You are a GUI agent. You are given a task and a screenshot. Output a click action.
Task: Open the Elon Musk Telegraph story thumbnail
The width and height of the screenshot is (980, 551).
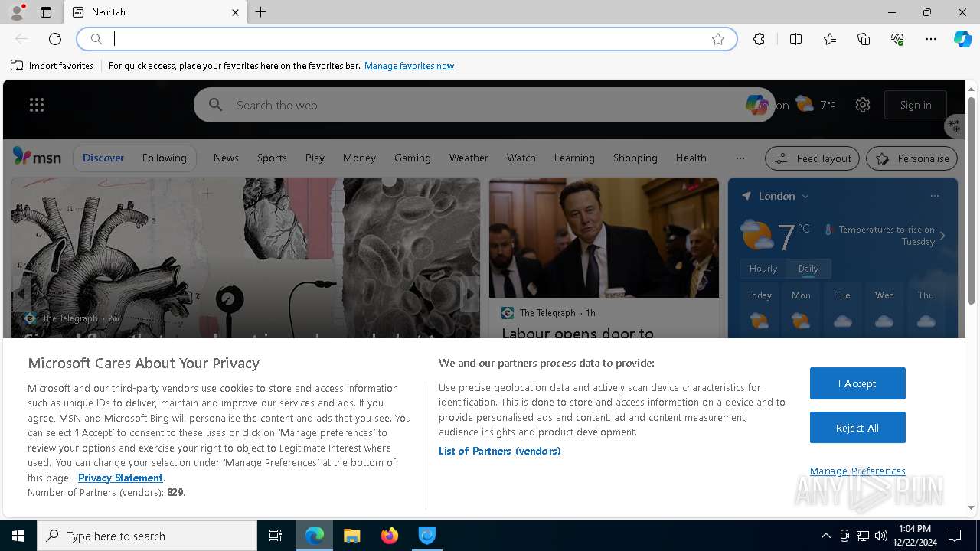pyautogui.click(x=604, y=238)
